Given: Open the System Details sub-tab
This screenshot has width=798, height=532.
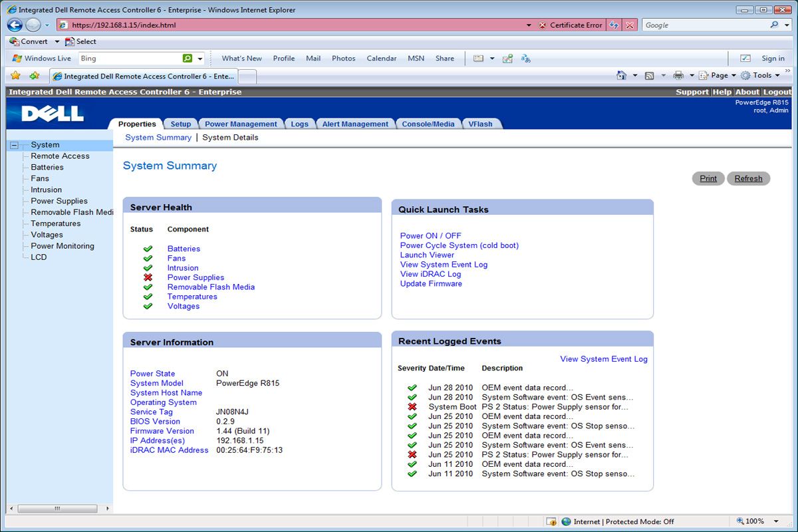Looking at the screenshot, I should click(230, 138).
